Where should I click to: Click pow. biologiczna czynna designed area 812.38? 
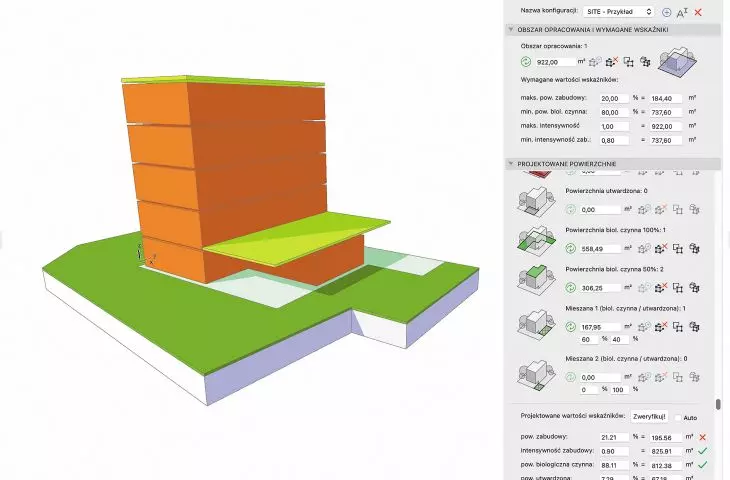tap(666, 465)
